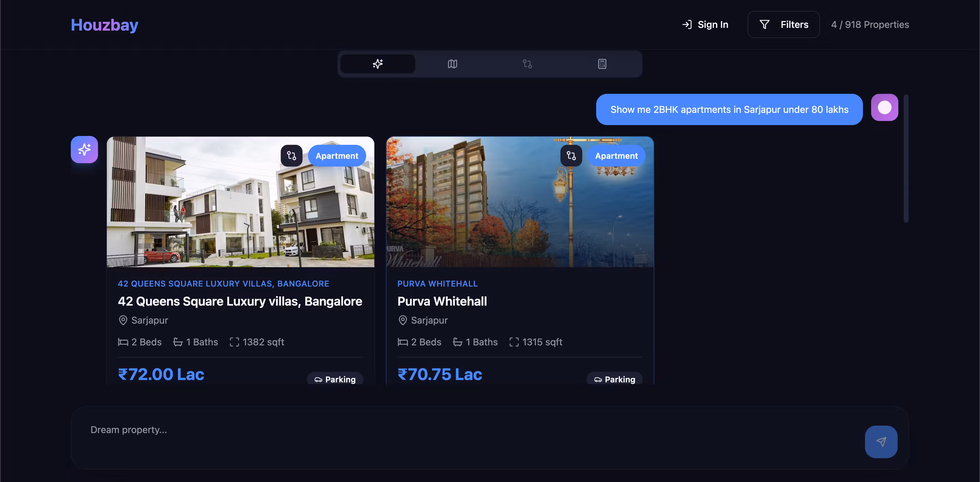Click the 42 Queens Square Luxury villas title
Viewport: 980px width, 482px height.
pos(240,302)
